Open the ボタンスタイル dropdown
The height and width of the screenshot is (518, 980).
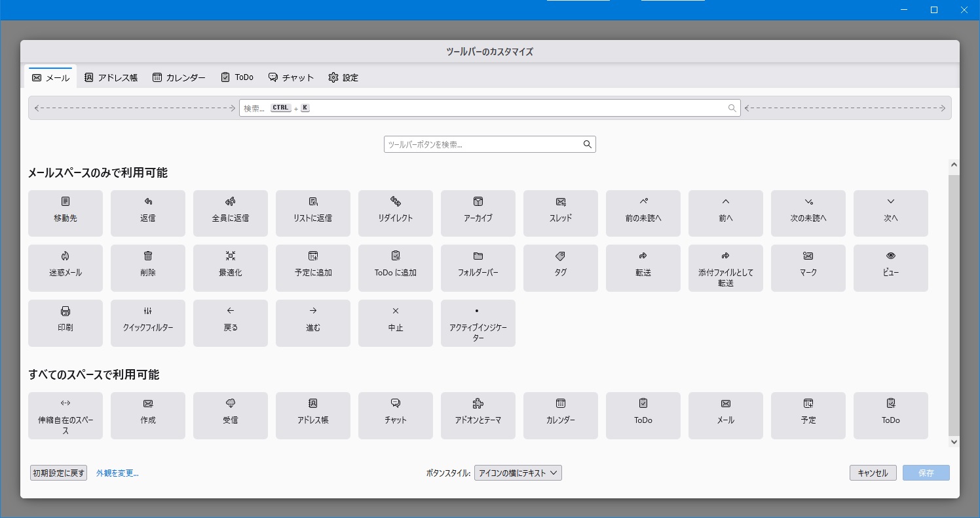(518, 473)
